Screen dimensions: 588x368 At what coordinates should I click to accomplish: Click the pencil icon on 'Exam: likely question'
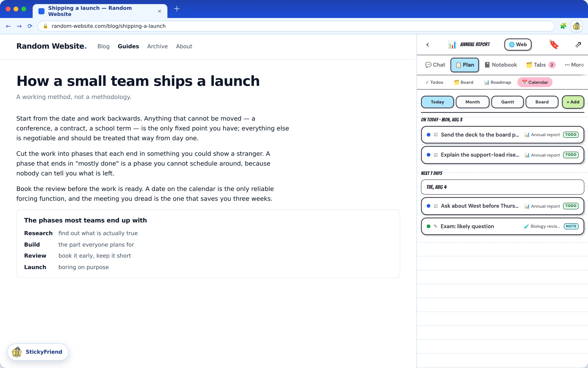435,226
